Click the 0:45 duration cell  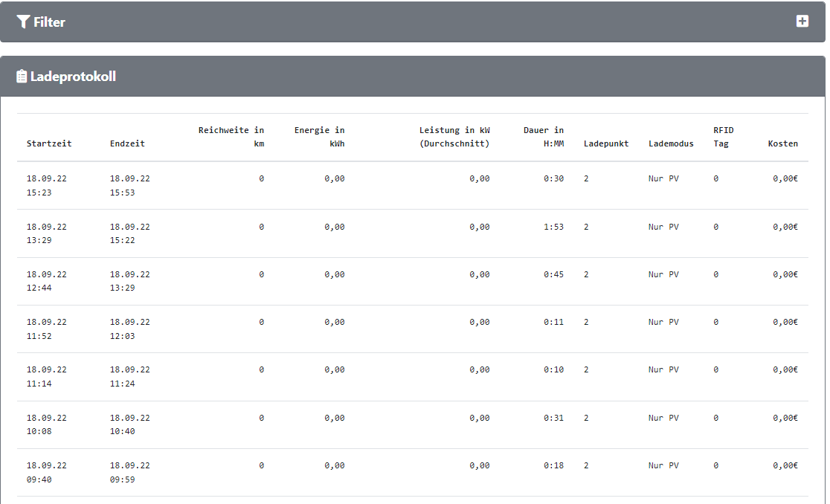pyautogui.click(x=553, y=274)
